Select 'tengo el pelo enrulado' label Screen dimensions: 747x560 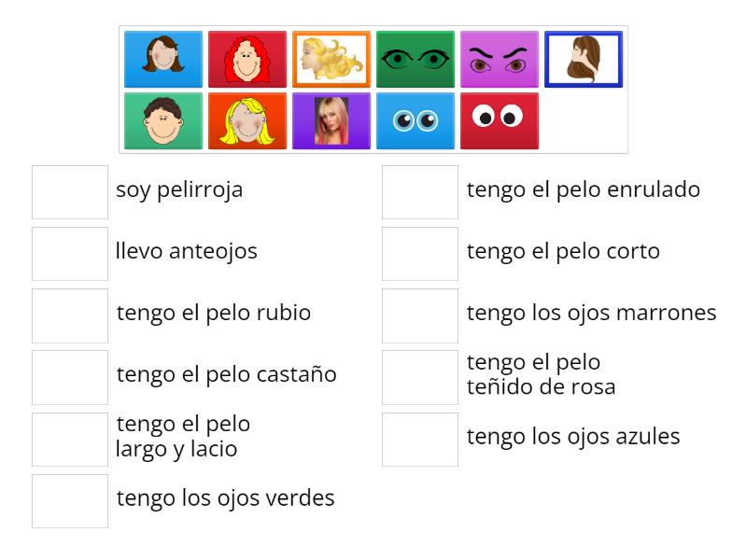pyautogui.click(x=582, y=189)
